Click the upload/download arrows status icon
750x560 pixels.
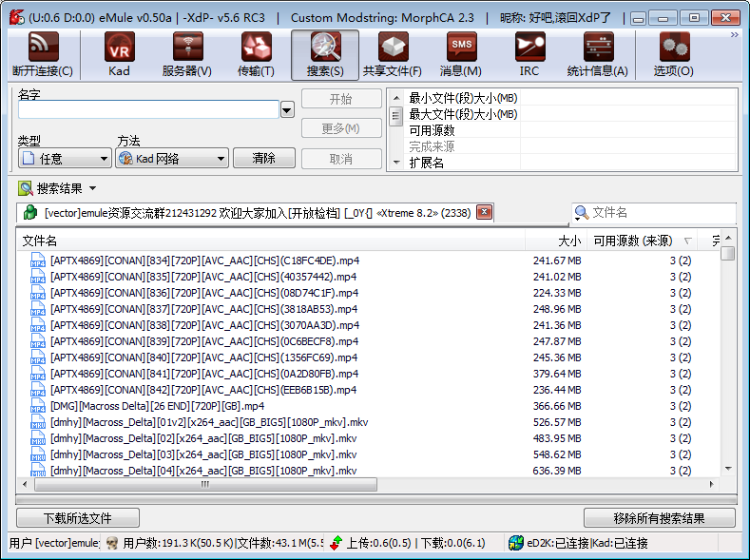(337, 543)
